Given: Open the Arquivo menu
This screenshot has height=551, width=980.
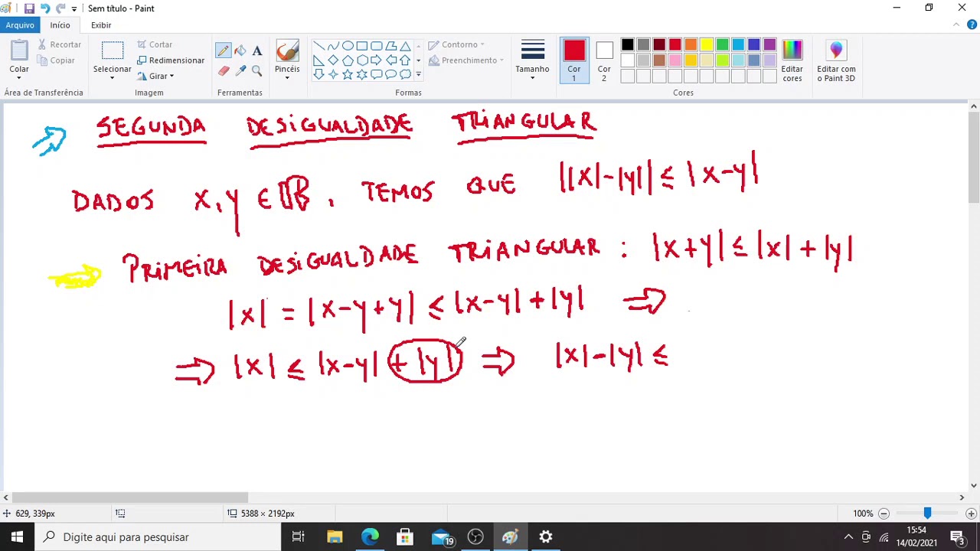Looking at the screenshot, I should pos(20,25).
